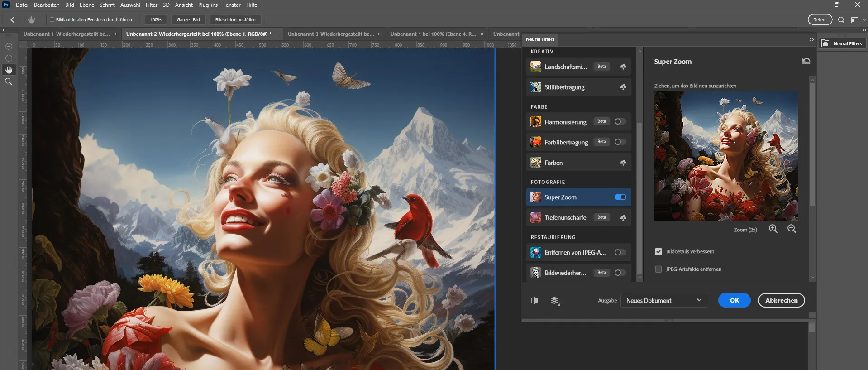Click the Photoshop Ps logo icon
The width and height of the screenshot is (868, 370).
click(6, 5)
